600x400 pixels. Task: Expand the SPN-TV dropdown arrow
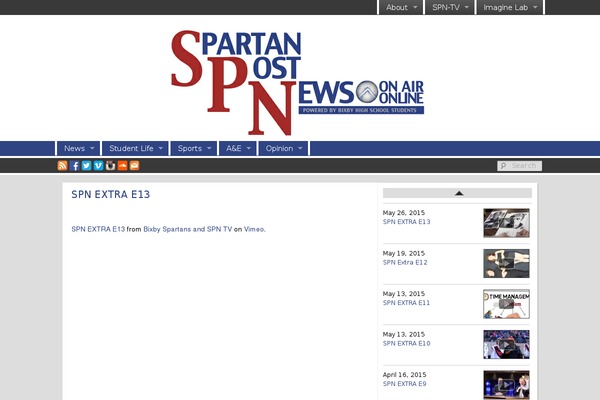tap(466, 7)
